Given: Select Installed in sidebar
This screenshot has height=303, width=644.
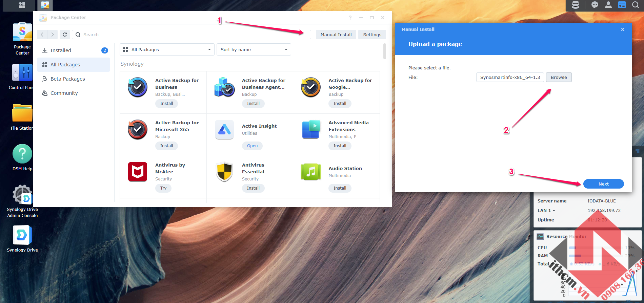Looking at the screenshot, I should [74, 50].
